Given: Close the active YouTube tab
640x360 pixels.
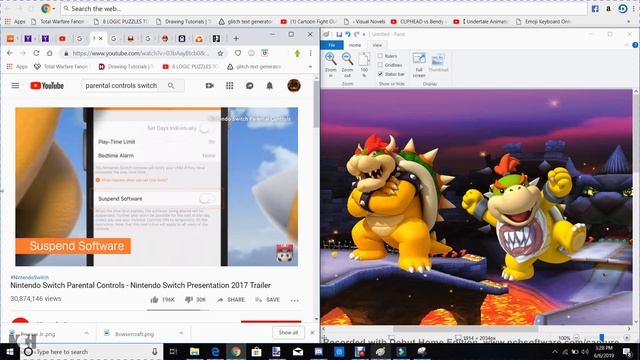Looking at the screenshot, I should tap(101, 38).
